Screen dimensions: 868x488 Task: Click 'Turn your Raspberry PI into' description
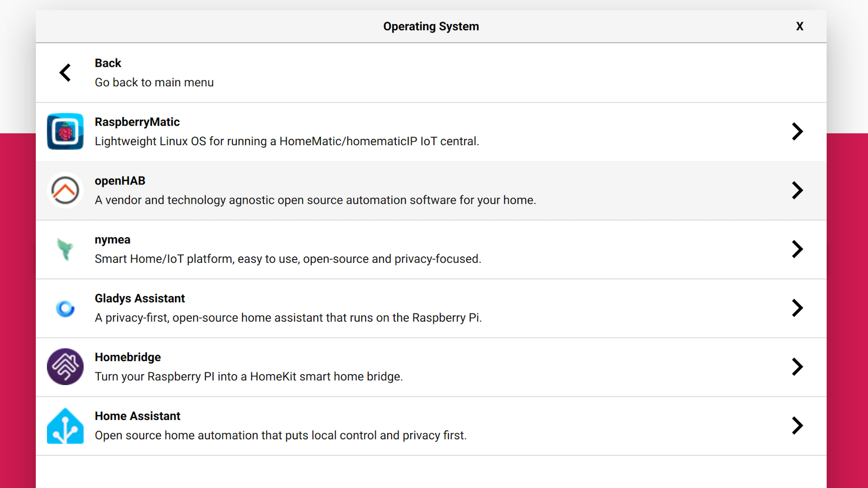(249, 377)
